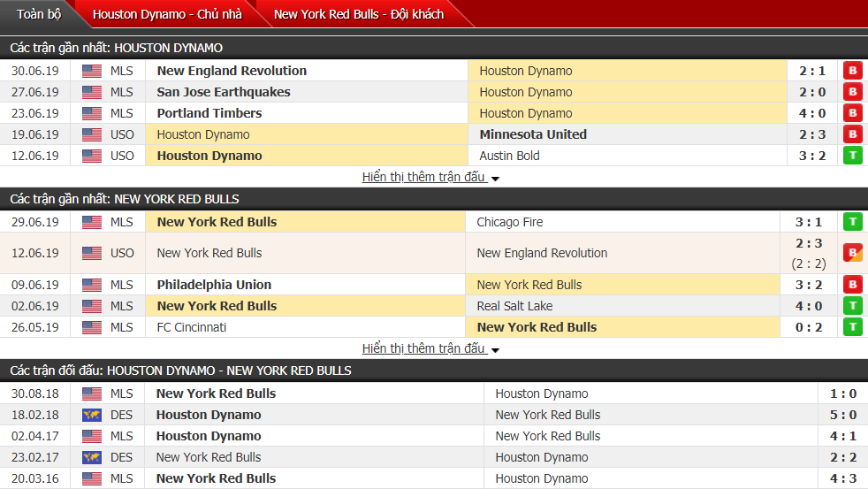Click score 3 : 1 for Chicago Fire
868x489 pixels.
(809, 222)
